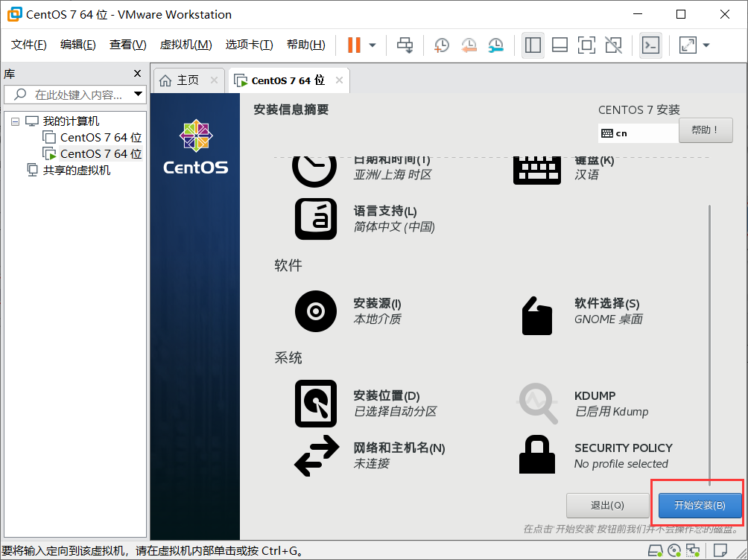This screenshot has width=748, height=560.
Task: Open the keyboard layout settings icon
Action: point(536,171)
